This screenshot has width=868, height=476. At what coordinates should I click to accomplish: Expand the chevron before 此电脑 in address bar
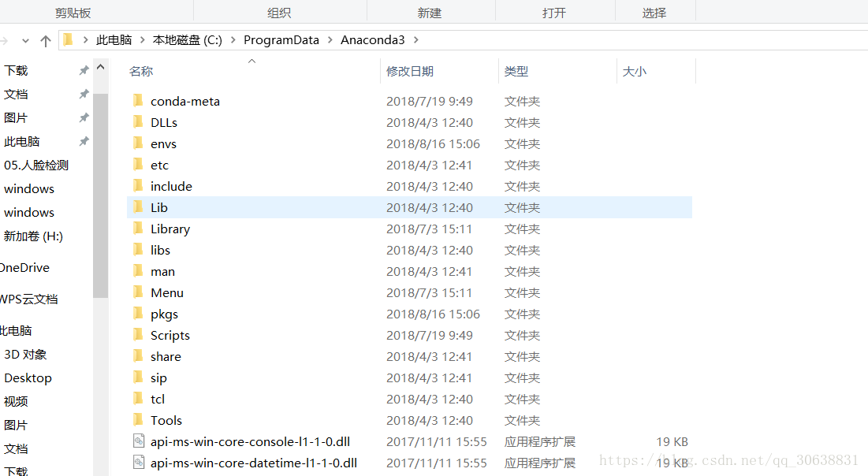pyautogui.click(x=85, y=40)
